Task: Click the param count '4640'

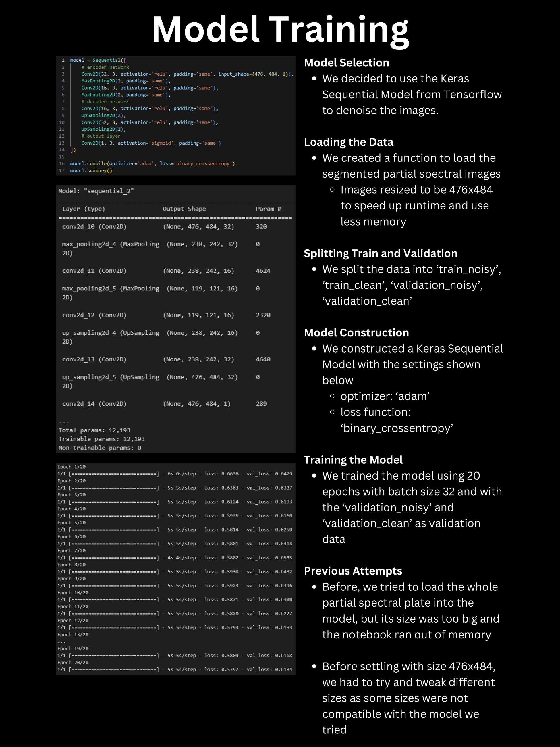Action: pos(263,359)
